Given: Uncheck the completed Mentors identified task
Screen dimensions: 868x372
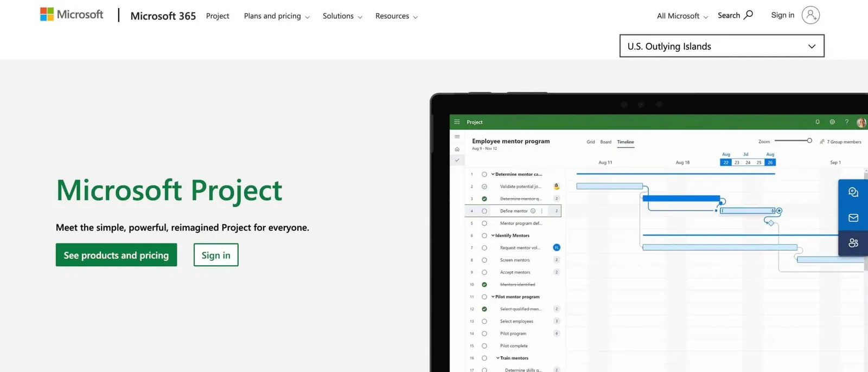Looking at the screenshot, I should pyautogui.click(x=484, y=285).
